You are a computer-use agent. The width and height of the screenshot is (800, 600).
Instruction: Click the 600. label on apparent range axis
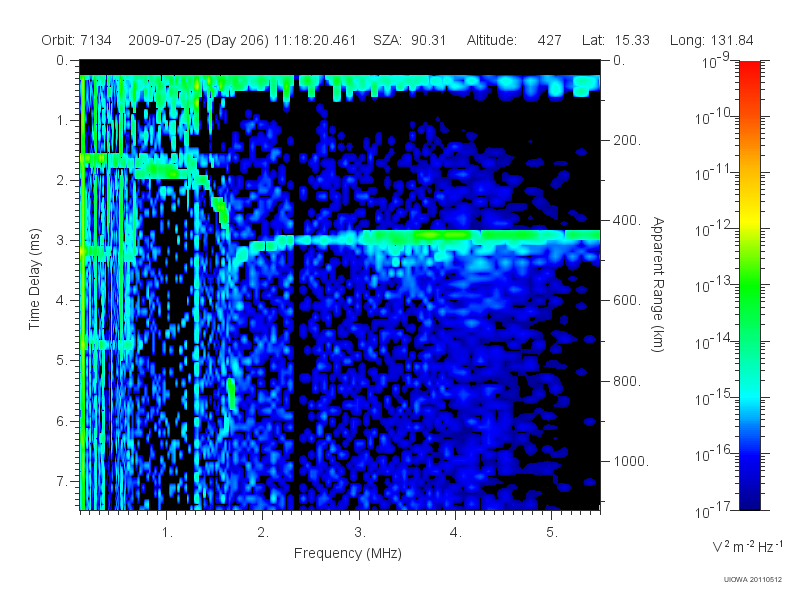click(x=627, y=301)
